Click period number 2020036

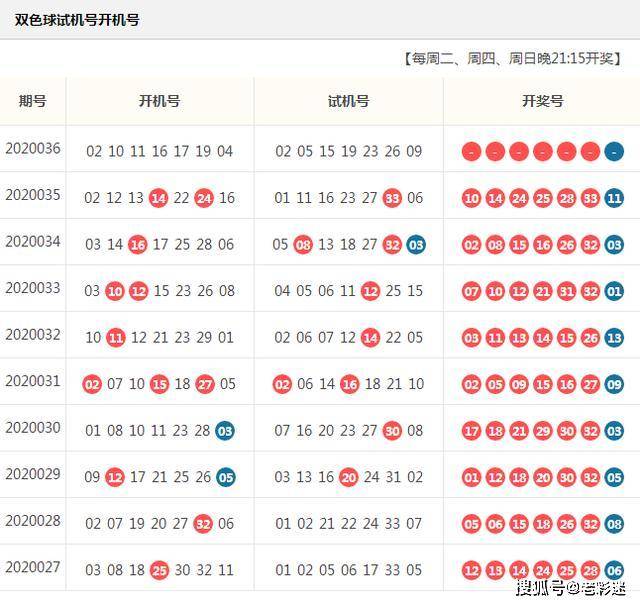point(33,148)
